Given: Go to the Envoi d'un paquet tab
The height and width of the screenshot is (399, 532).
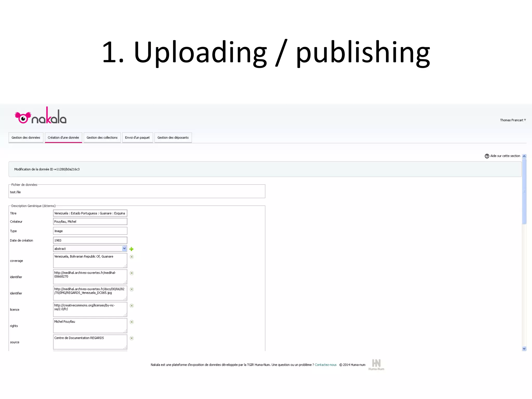Looking at the screenshot, I should click(x=137, y=138).
